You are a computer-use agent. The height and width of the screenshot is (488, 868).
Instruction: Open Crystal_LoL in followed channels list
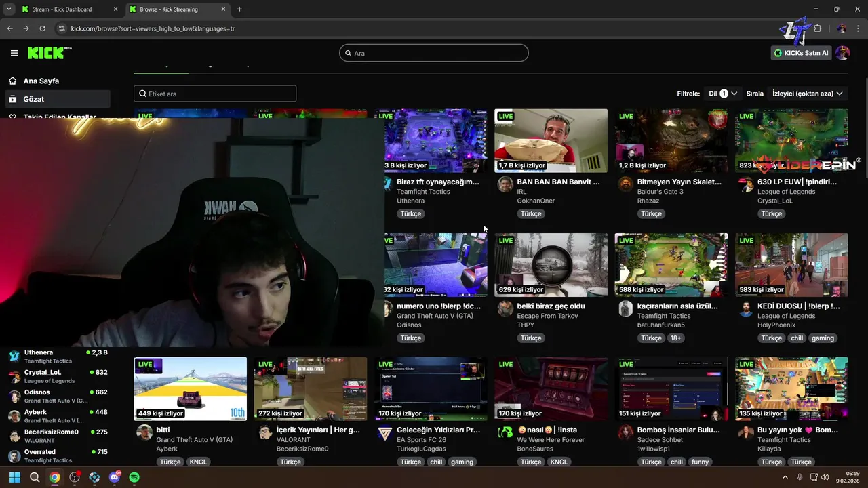(57, 376)
